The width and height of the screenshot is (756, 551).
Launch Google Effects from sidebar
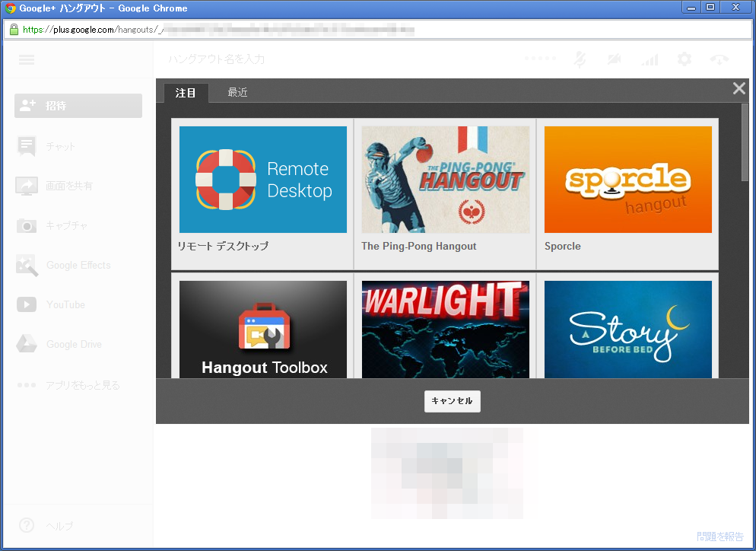[27, 265]
